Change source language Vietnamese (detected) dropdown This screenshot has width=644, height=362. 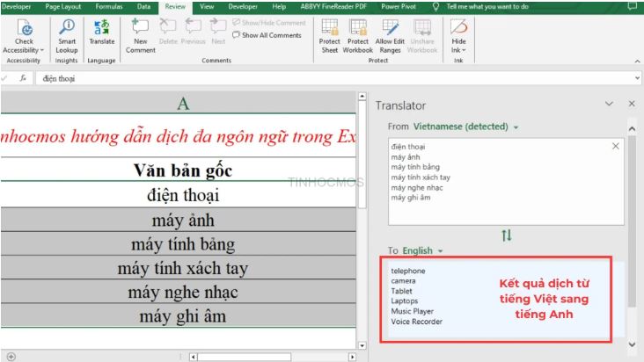(x=465, y=127)
